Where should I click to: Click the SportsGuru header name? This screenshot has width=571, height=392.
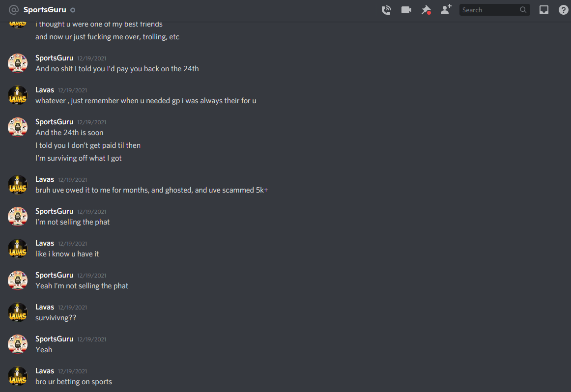[45, 10]
